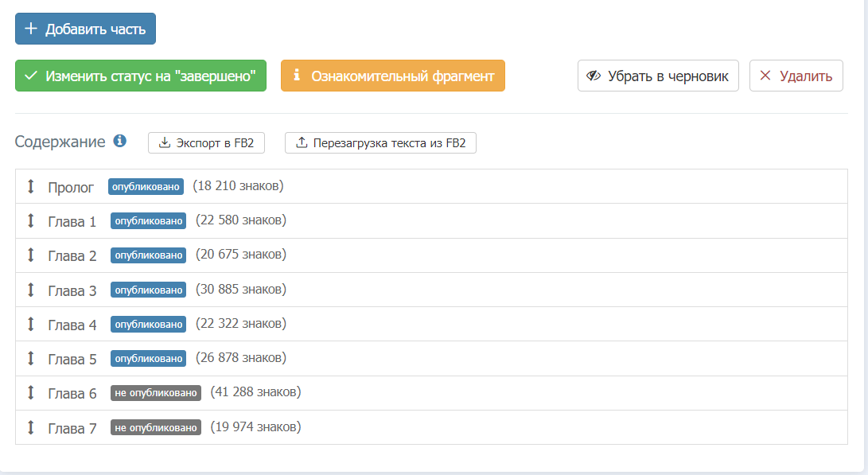Click the red Удалить button
Image resolution: width=868 pixels, height=475 pixels.
click(796, 76)
